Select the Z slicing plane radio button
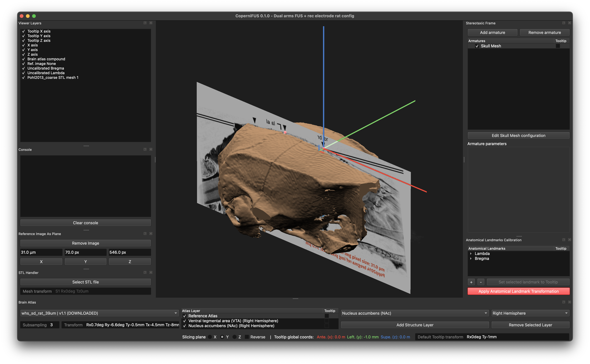The height and width of the screenshot is (364, 590). [234, 337]
